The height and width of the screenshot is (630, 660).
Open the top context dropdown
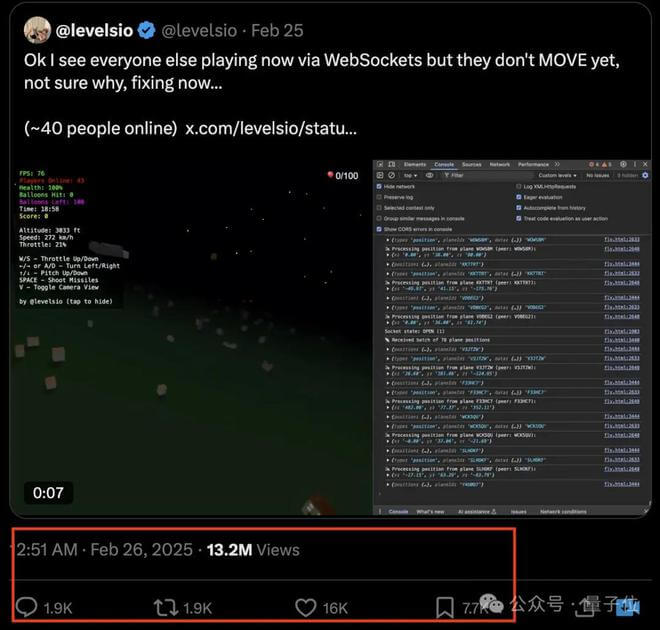410,175
